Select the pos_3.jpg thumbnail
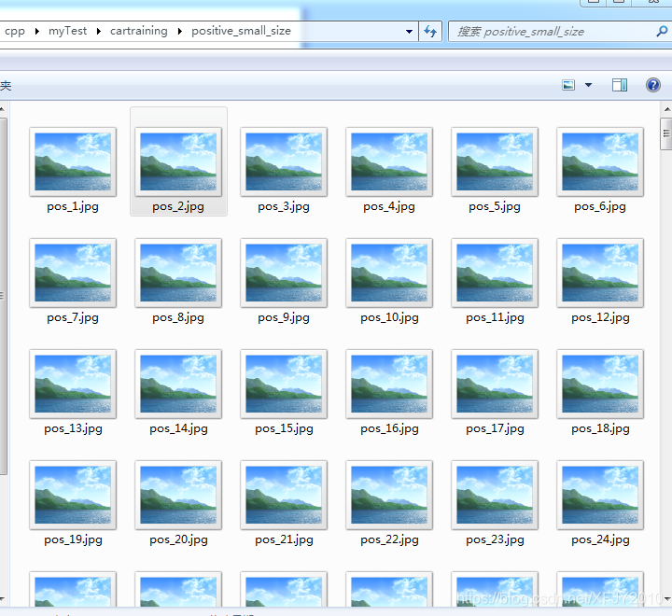The height and width of the screenshot is (616, 672). pos(284,161)
